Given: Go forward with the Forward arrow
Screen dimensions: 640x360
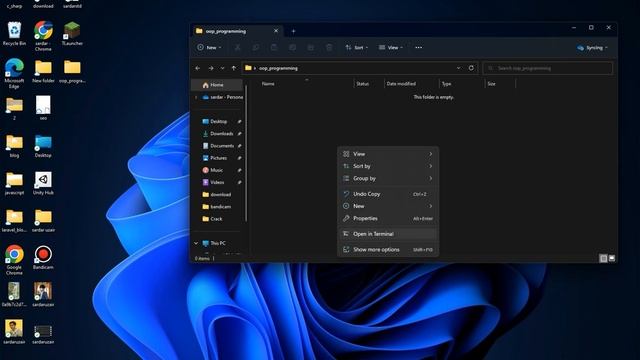Looking at the screenshot, I should [x=211, y=68].
